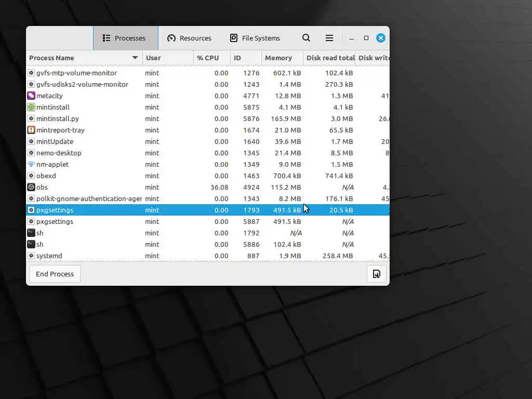Click the process ID 4924
This screenshot has height=399, width=532.
click(251, 187)
